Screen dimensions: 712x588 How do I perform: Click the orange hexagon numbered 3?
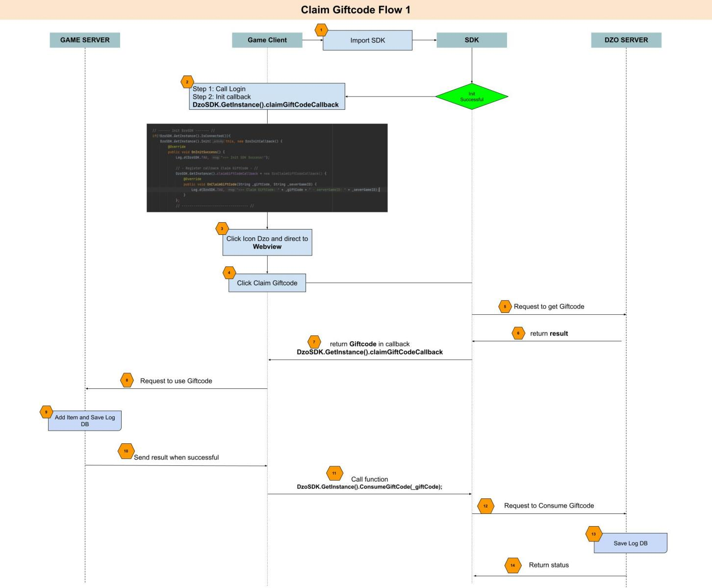pos(222,229)
